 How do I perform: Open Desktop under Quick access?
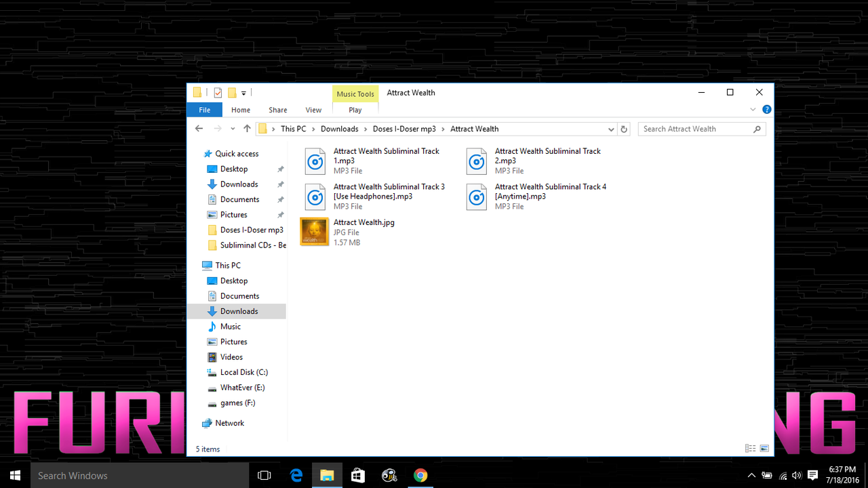[234, 169]
